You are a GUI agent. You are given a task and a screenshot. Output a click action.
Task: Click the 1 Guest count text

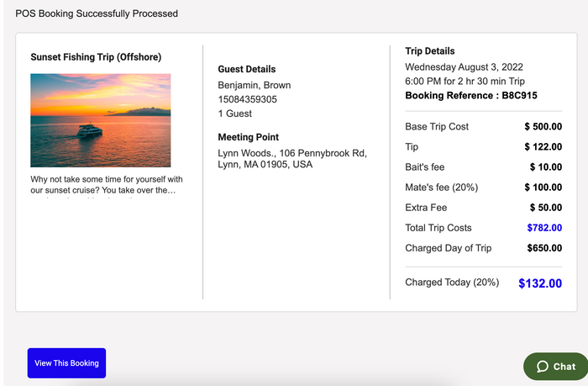[234, 114]
